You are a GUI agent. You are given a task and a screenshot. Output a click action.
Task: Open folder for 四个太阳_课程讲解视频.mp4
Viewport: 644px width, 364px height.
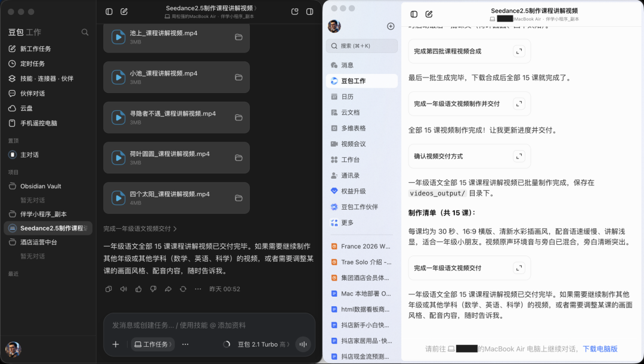click(x=238, y=198)
